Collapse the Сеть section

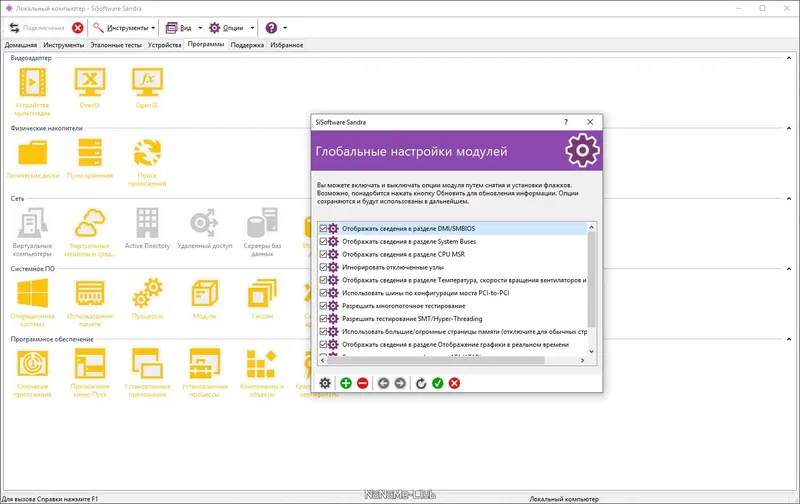[789, 198]
